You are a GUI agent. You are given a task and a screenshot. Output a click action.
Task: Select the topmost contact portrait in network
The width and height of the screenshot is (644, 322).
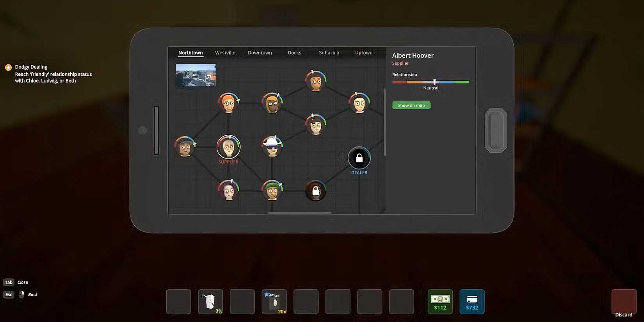(315, 81)
